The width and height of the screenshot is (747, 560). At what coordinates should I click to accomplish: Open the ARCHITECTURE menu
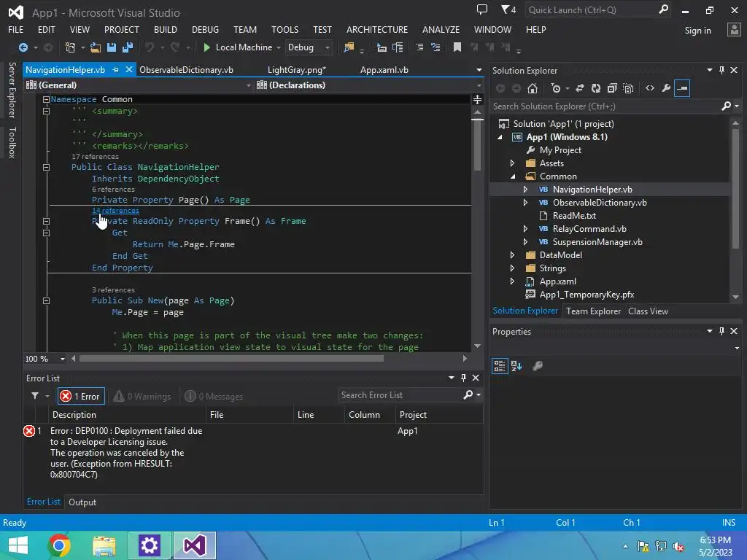[x=377, y=29]
